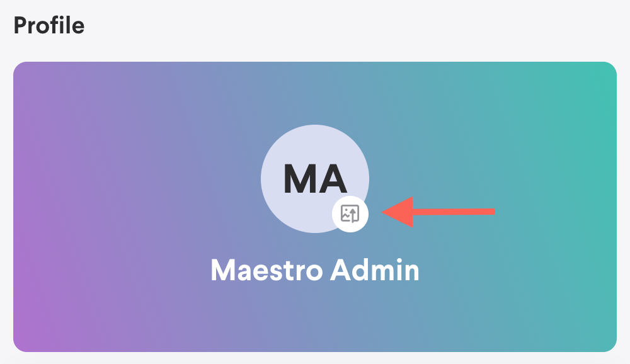Open the avatar image upload badge
The width and height of the screenshot is (630, 364).
coord(350,213)
